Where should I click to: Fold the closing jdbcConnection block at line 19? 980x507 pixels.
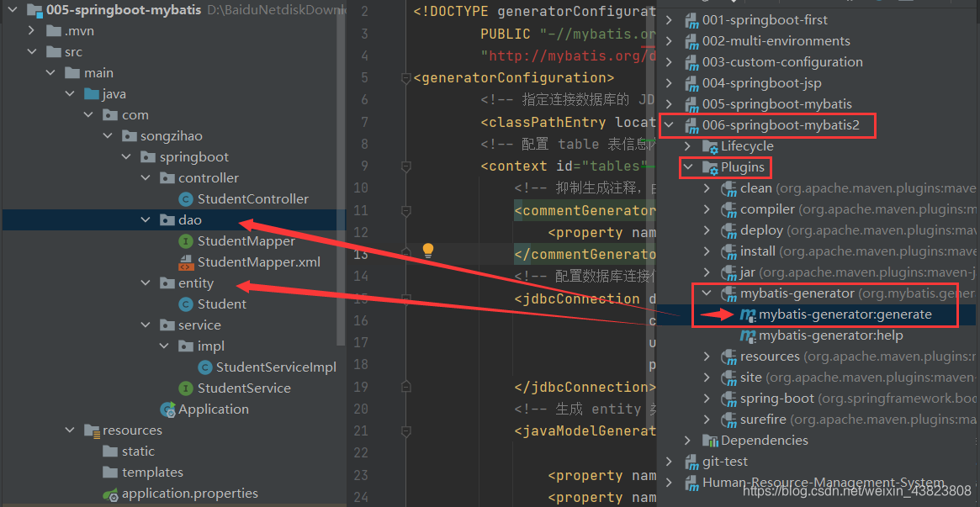click(405, 387)
